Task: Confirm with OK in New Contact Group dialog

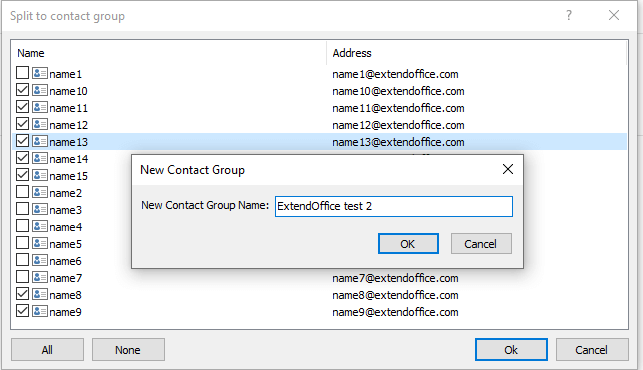Action: click(408, 244)
